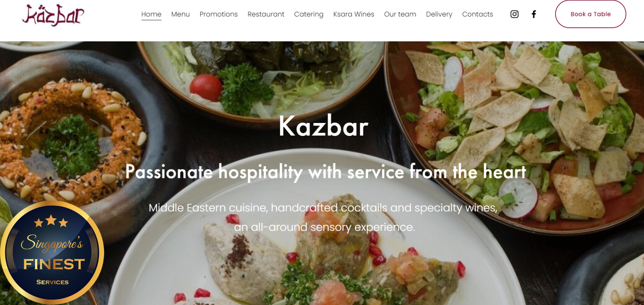
Task: Click the Passionate hospitality tagline text
Action: tap(325, 172)
